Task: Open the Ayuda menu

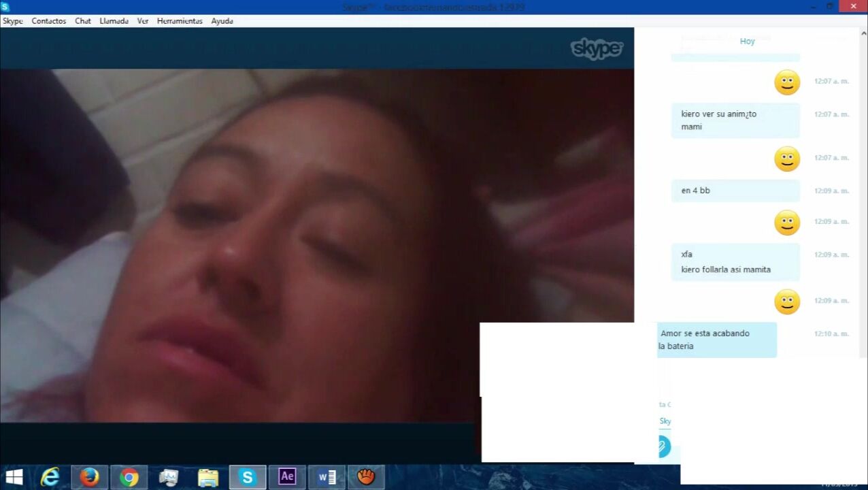Action: pos(222,21)
